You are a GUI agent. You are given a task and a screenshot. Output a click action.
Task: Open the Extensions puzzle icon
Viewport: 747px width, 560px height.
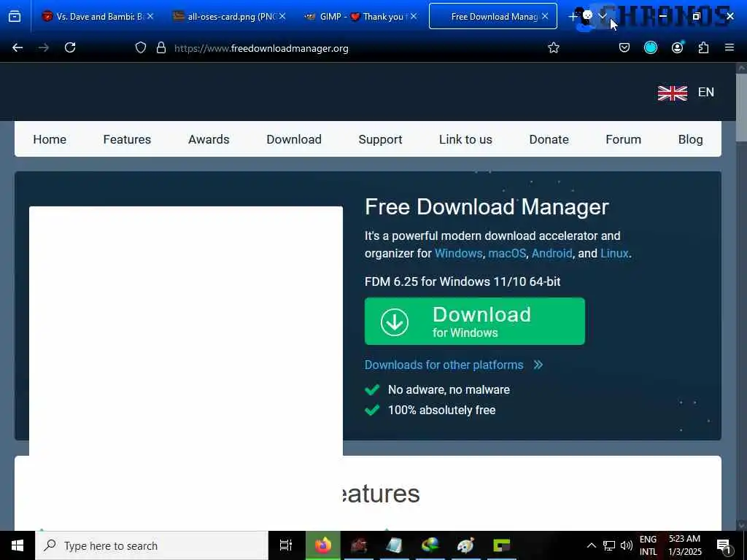[703, 47]
